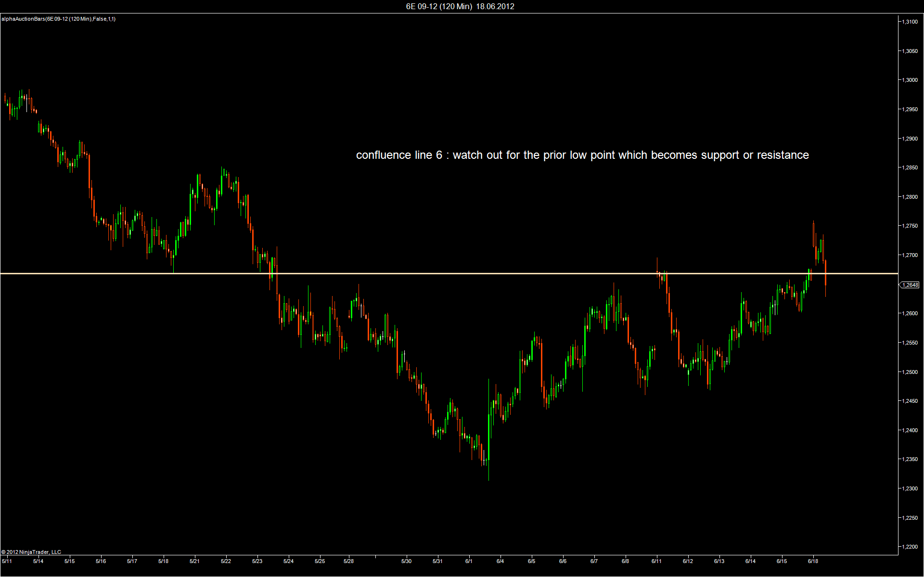Click the 1,2250 price axis label
The height and width of the screenshot is (577, 924).
tap(910, 518)
